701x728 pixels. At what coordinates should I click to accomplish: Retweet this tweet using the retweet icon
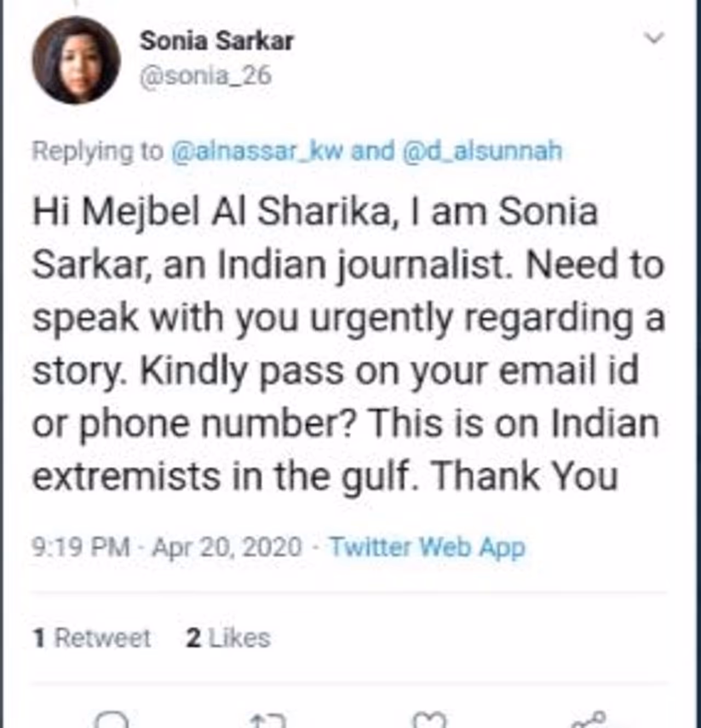tap(268, 720)
